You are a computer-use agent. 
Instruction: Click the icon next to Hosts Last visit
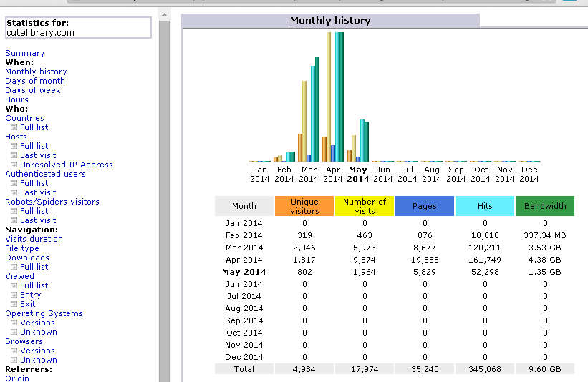point(14,155)
